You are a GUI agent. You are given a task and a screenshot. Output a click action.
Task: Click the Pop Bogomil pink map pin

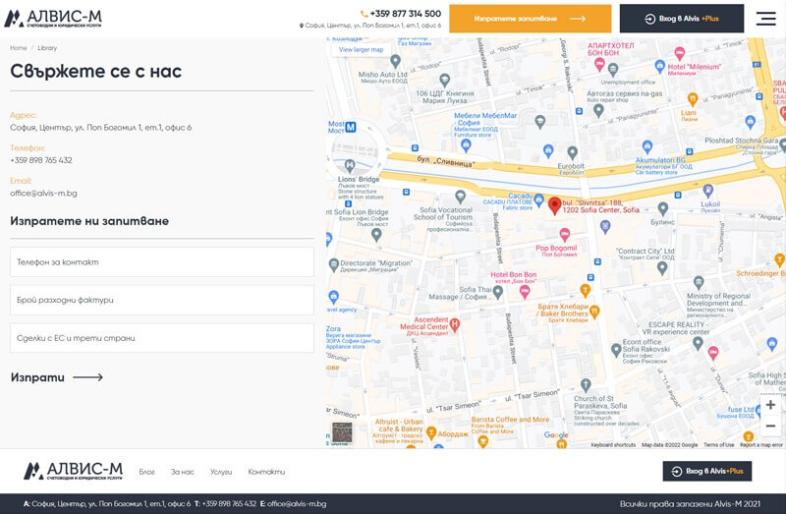(x=564, y=234)
